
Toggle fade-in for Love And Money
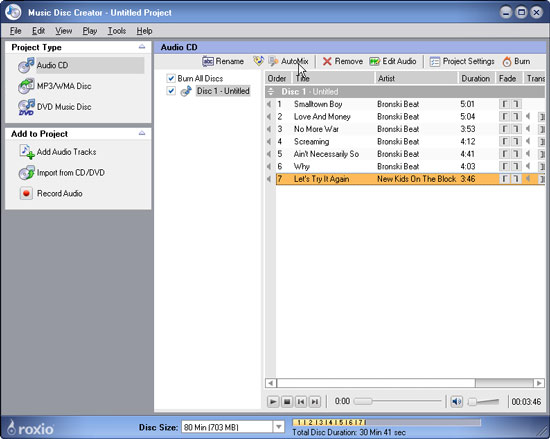[504, 116]
